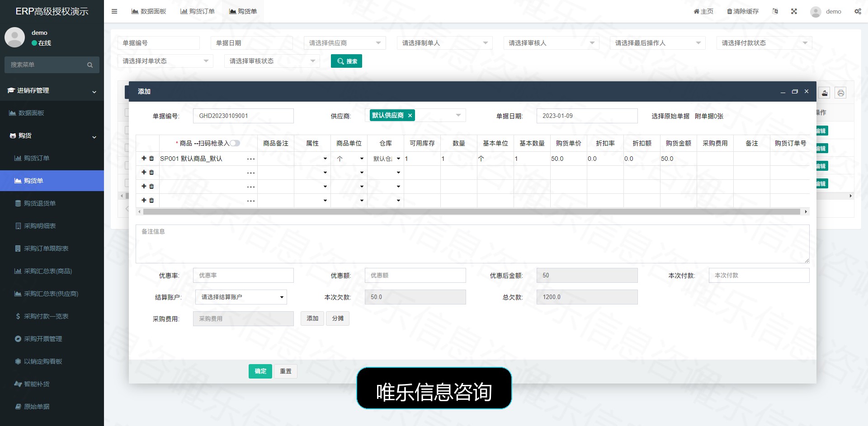The height and width of the screenshot is (426, 868).
Task: Click the demo user avatar in header
Action: [816, 12]
